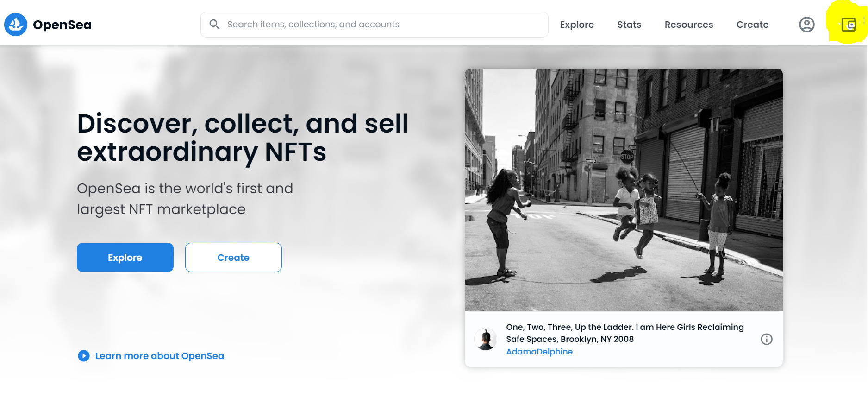The width and height of the screenshot is (868, 398).
Task: Click the blue Explore button
Action: click(125, 257)
